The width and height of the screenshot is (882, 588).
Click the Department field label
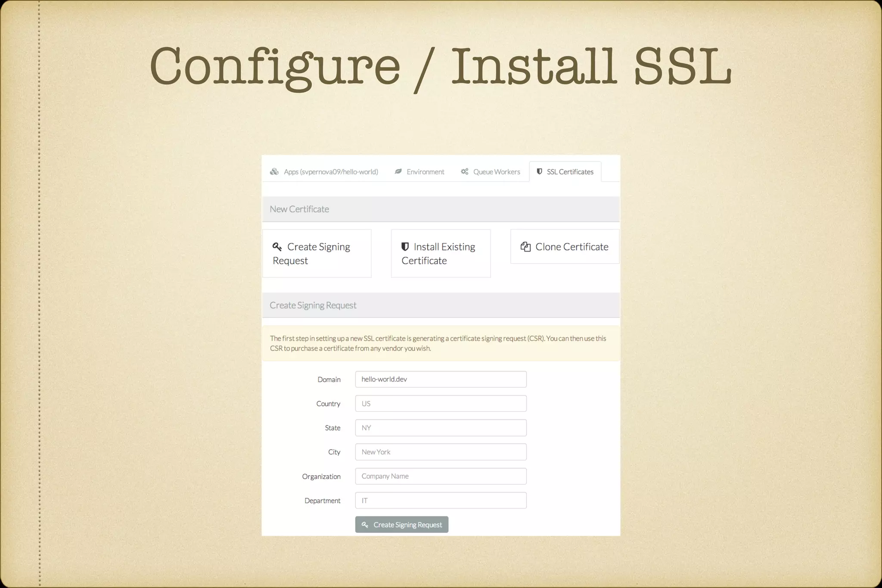tap(323, 501)
